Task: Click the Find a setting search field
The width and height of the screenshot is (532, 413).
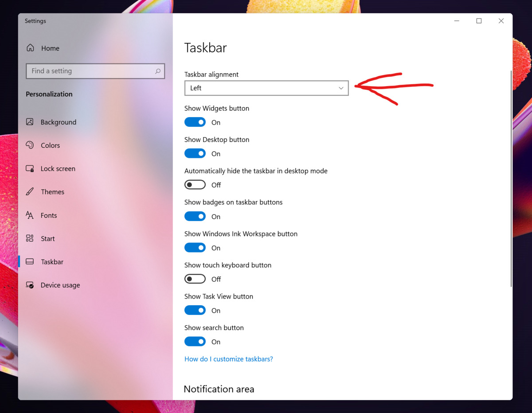Action: point(95,71)
